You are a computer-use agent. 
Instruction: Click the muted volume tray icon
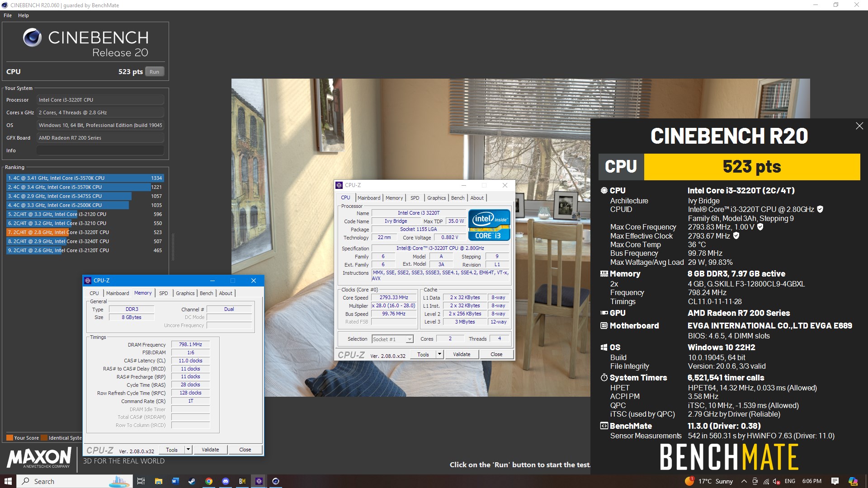(777, 481)
